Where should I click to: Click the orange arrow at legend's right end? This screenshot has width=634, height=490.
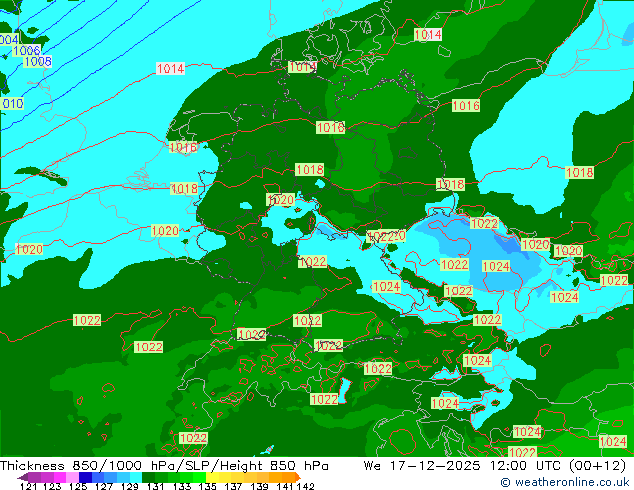[x=298, y=477]
